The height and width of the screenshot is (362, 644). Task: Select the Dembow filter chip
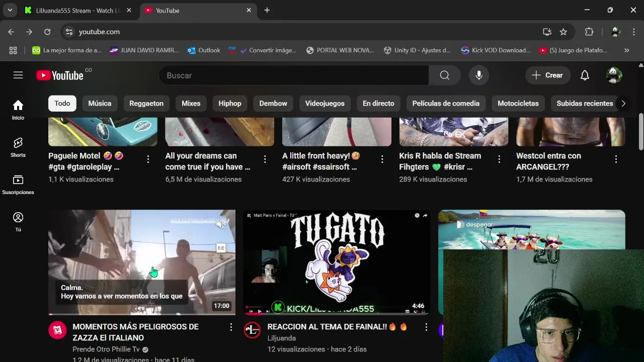[273, 104]
